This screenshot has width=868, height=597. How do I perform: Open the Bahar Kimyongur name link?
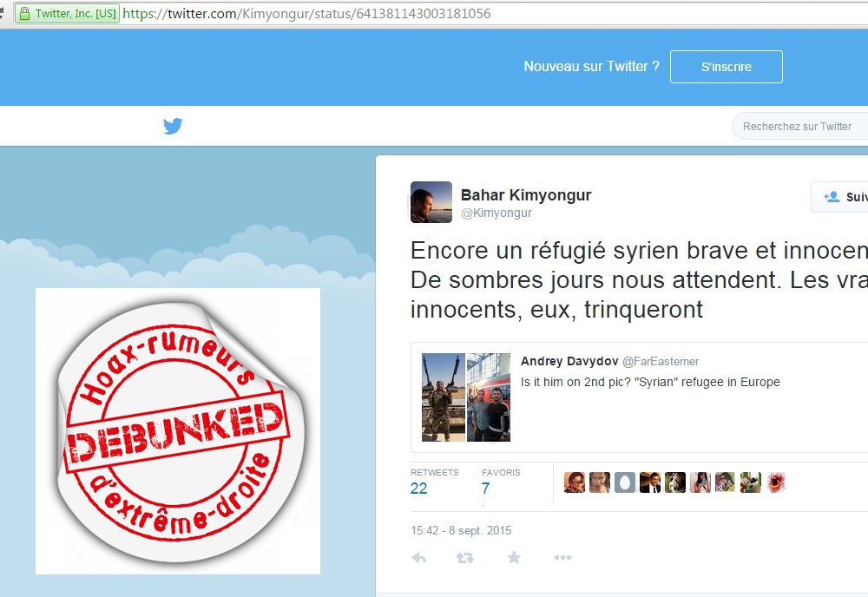click(x=526, y=194)
